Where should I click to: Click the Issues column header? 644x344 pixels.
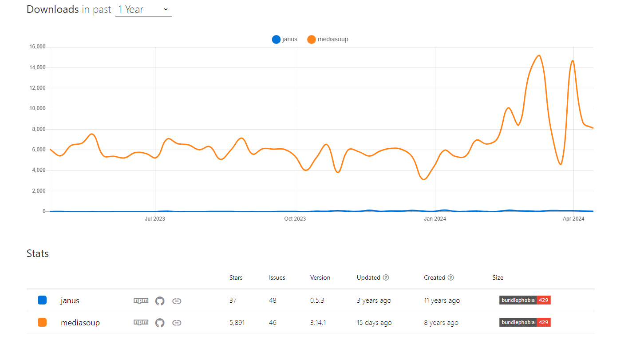277,277
